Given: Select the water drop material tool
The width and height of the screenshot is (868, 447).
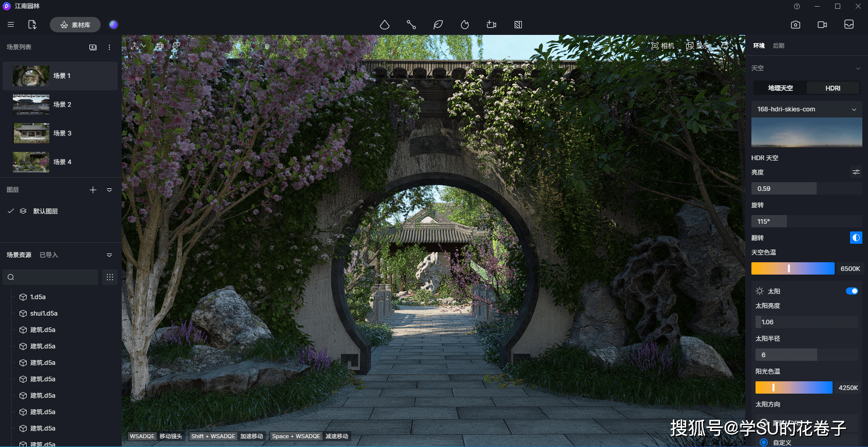Looking at the screenshot, I should [385, 25].
